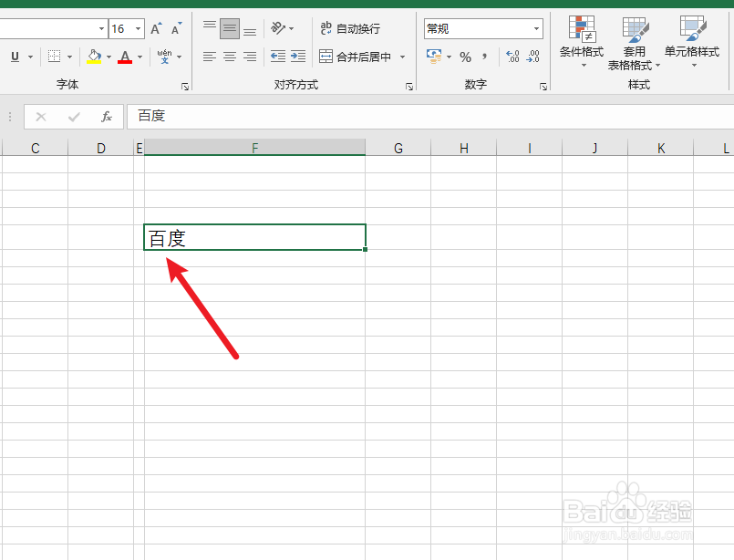Select column K header

[660, 148]
